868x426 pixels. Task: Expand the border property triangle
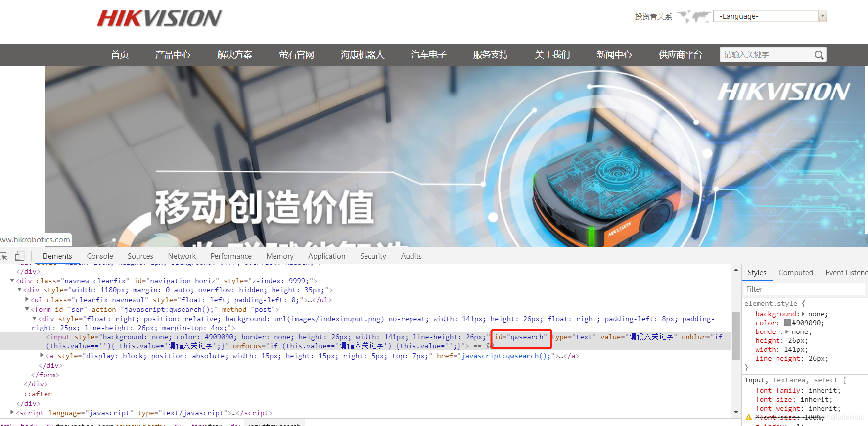tap(787, 331)
